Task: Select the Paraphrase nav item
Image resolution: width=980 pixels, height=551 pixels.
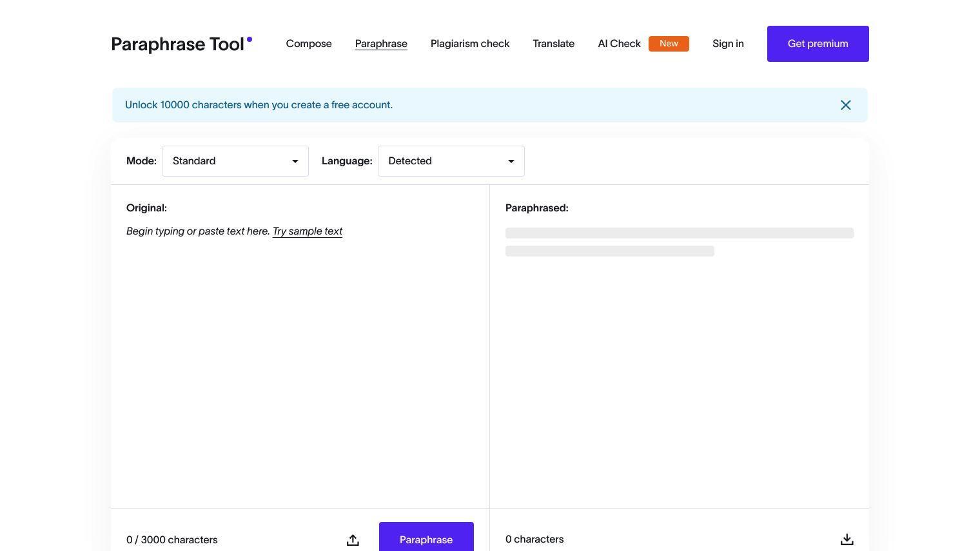Action: (381, 44)
